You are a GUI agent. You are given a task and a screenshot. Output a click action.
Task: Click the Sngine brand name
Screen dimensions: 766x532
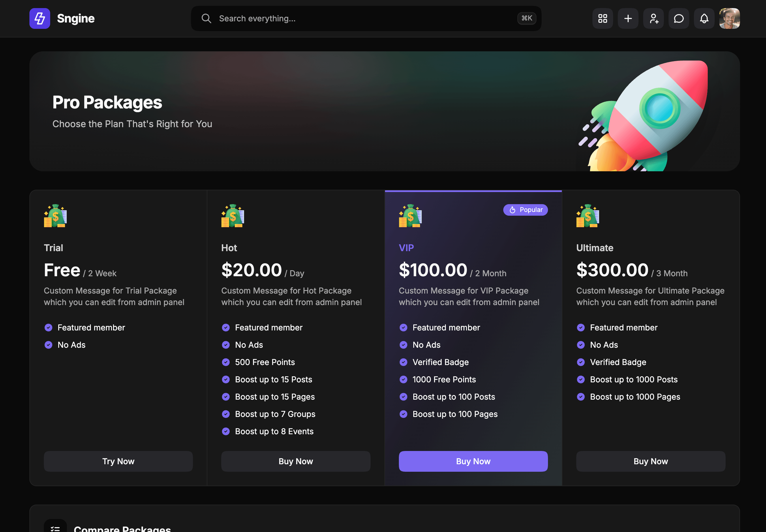click(76, 19)
